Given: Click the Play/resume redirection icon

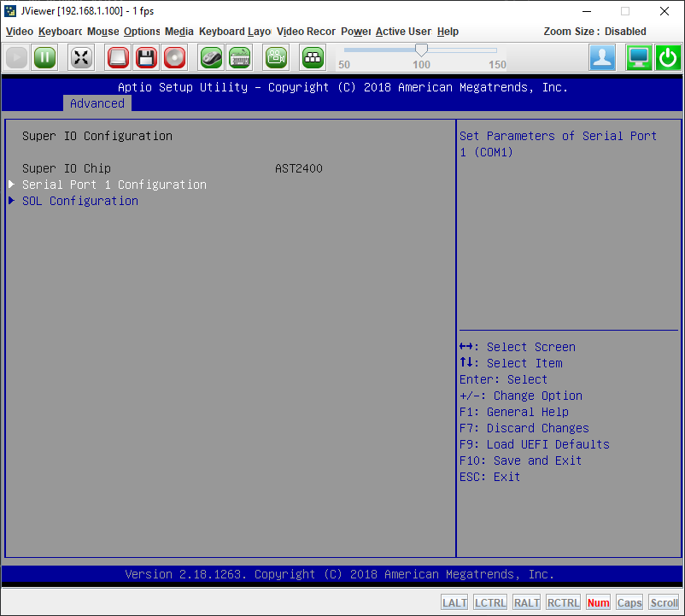Looking at the screenshot, I should (16, 57).
